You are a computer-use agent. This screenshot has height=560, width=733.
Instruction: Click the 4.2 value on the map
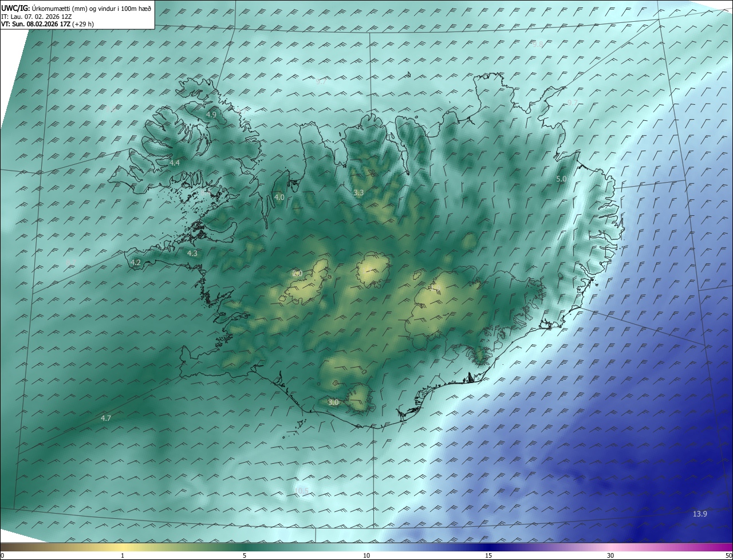(136, 262)
